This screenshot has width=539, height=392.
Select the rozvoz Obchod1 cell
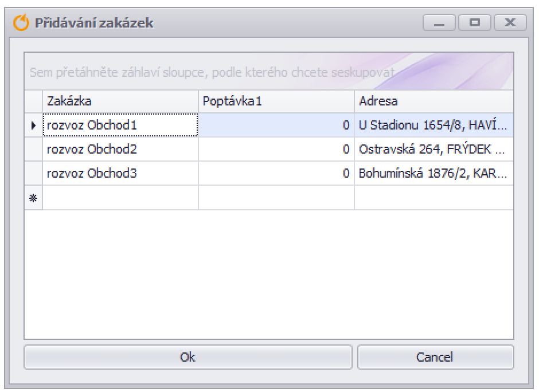(x=120, y=125)
